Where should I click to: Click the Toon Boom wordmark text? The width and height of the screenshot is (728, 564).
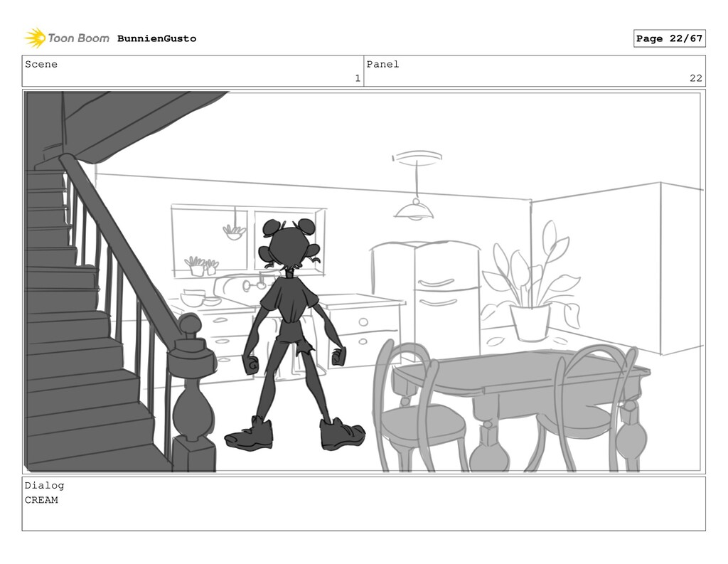[78, 38]
